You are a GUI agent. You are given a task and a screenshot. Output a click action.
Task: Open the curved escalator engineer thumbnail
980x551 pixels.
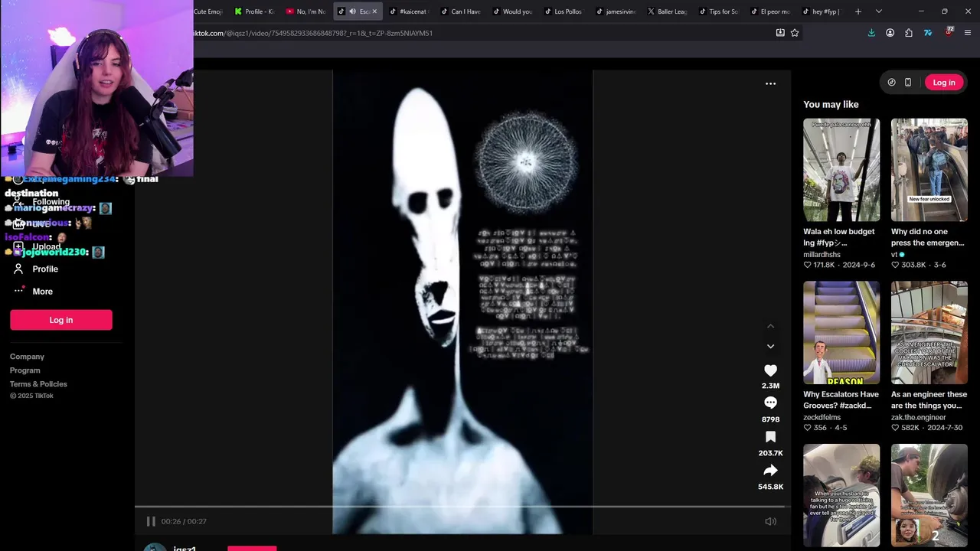(x=929, y=332)
